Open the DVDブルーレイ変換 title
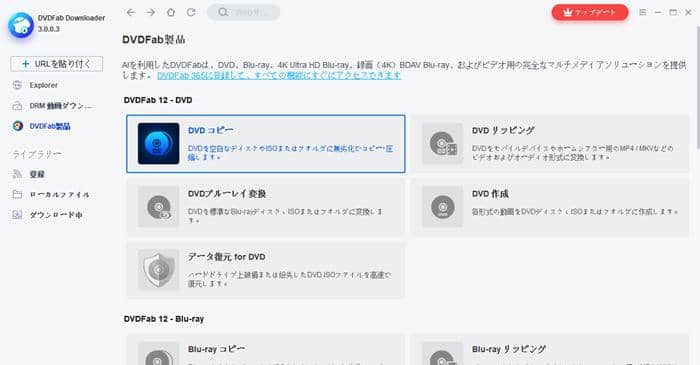 click(227, 194)
